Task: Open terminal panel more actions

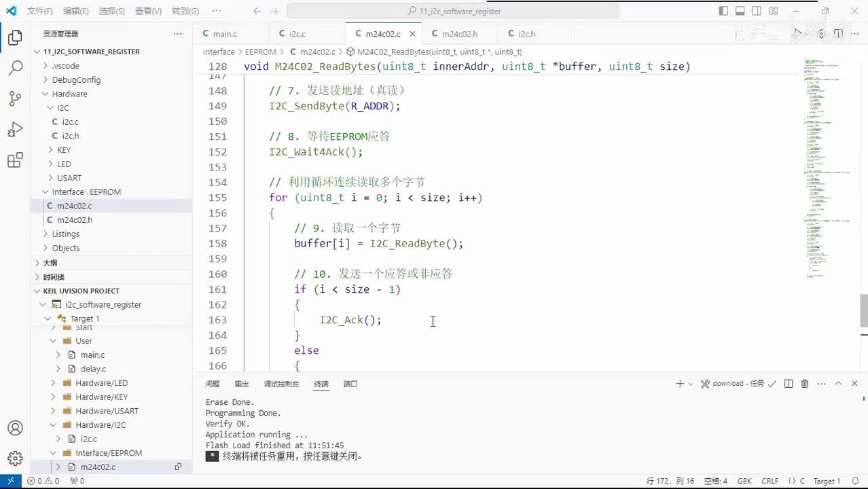Action: pyautogui.click(x=821, y=384)
